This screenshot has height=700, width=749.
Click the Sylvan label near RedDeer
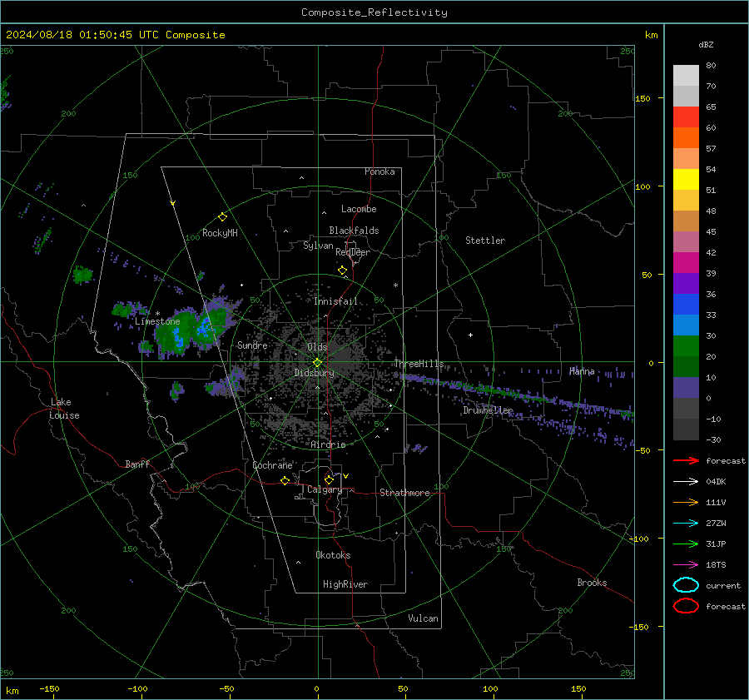[318, 246]
